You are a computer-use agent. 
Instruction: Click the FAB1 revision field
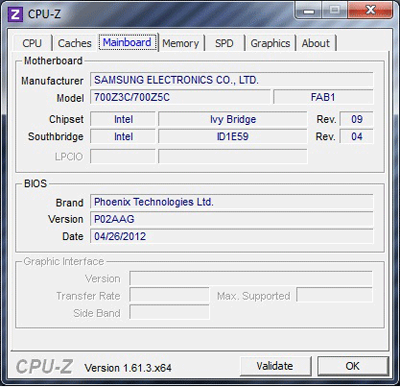tap(323, 97)
